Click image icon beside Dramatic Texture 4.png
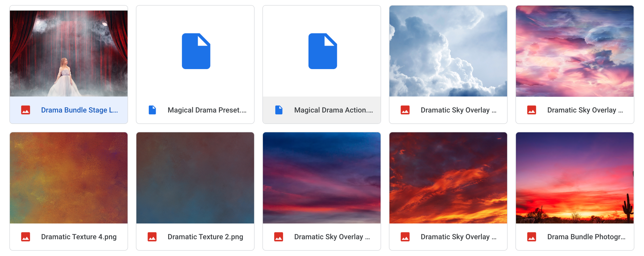This screenshot has width=644, height=256. tap(26, 237)
